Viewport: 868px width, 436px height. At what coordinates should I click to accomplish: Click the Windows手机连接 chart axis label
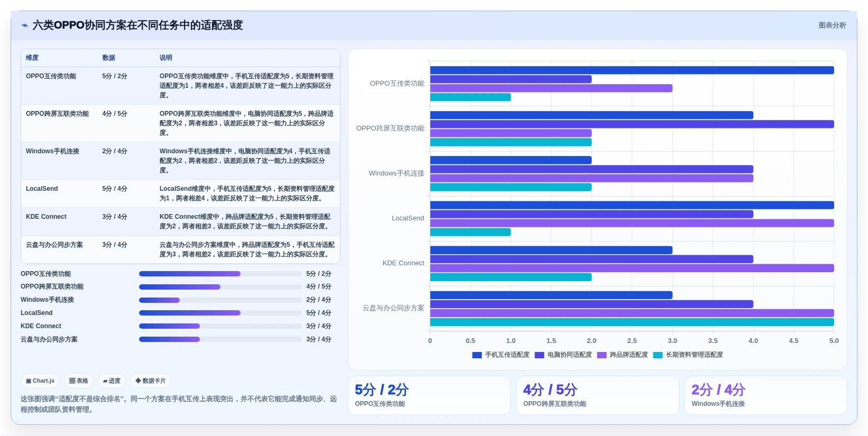click(396, 173)
